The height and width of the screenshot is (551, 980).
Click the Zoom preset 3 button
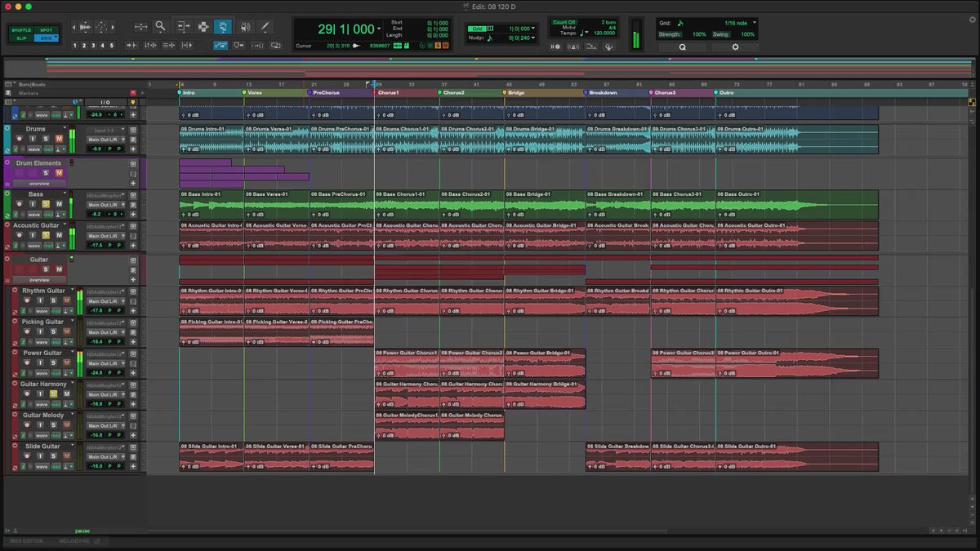point(93,46)
